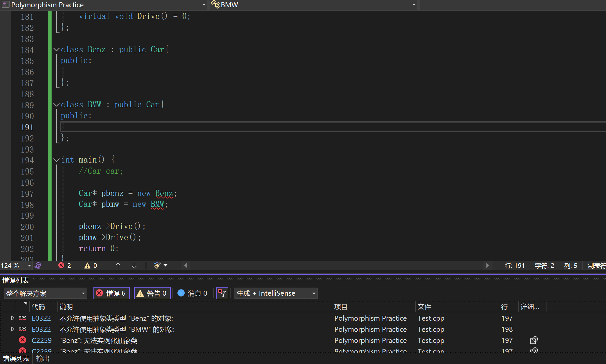The width and height of the screenshot is (606, 364).
Task: Select the 错误列表 bottom tab
Action: click(16, 358)
